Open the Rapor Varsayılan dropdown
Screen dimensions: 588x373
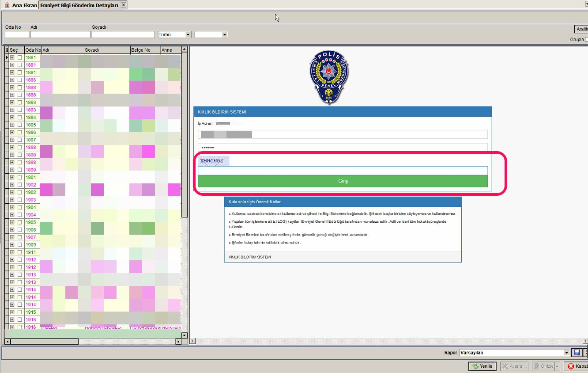(x=514, y=353)
